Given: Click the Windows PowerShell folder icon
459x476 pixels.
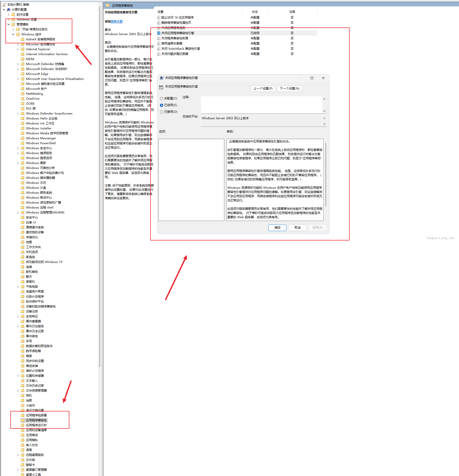Looking at the screenshot, I should [x=23, y=143].
